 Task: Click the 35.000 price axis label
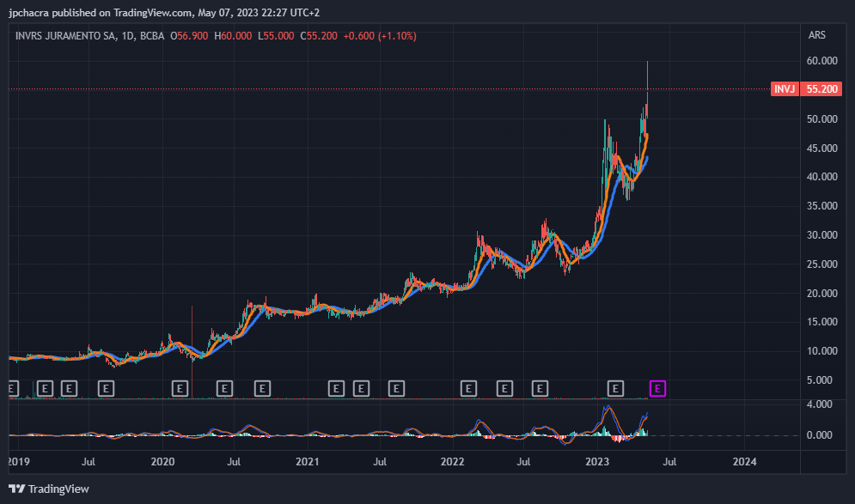pos(821,206)
